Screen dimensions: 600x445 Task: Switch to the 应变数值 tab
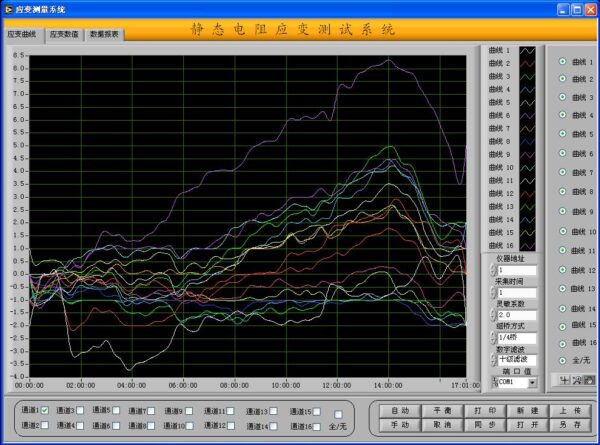tap(65, 34)
